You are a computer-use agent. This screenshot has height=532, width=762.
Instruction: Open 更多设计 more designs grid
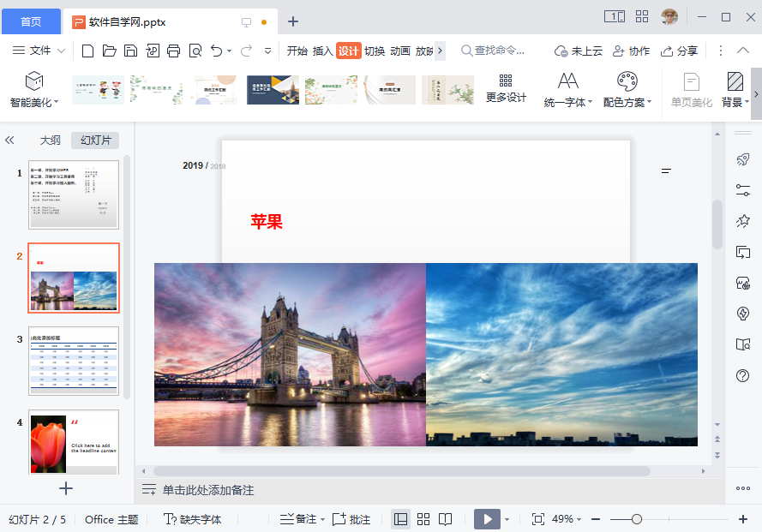pyautogui.click(x=506, y=88)
